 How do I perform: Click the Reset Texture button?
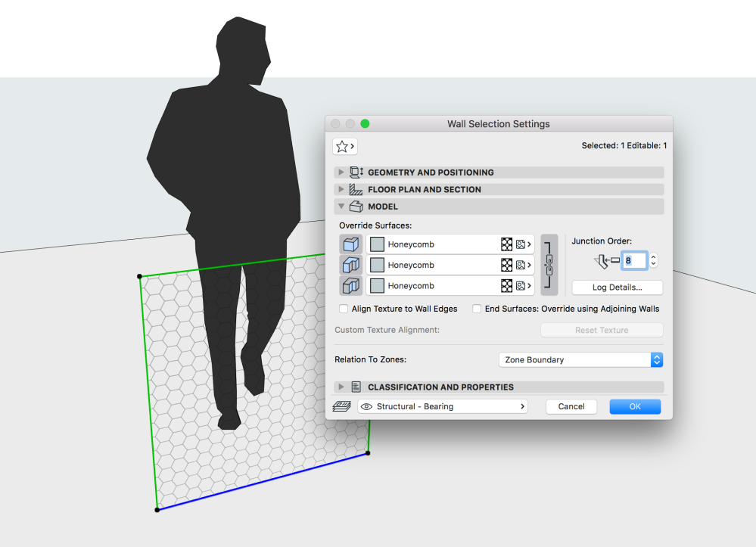[602, 330]
